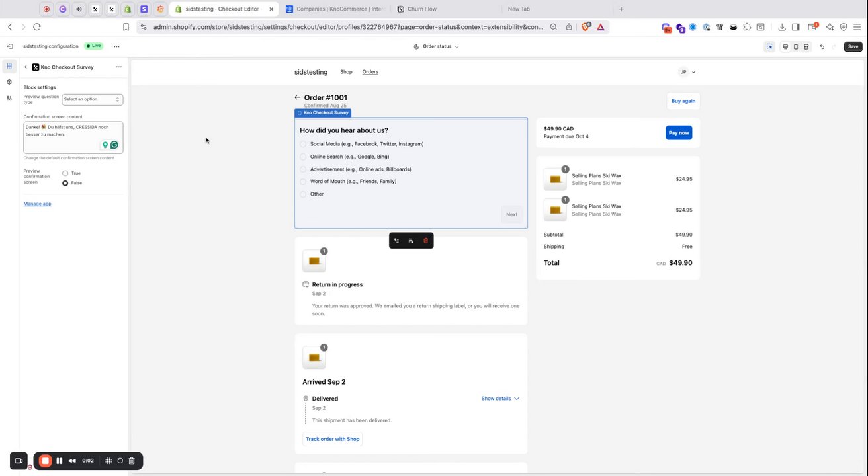Open a new browser tab with plus
868x476 pixels.
[x=621, y=9]
